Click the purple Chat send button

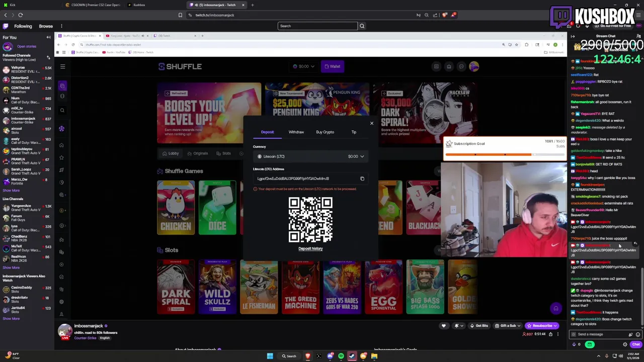[636, 344]
